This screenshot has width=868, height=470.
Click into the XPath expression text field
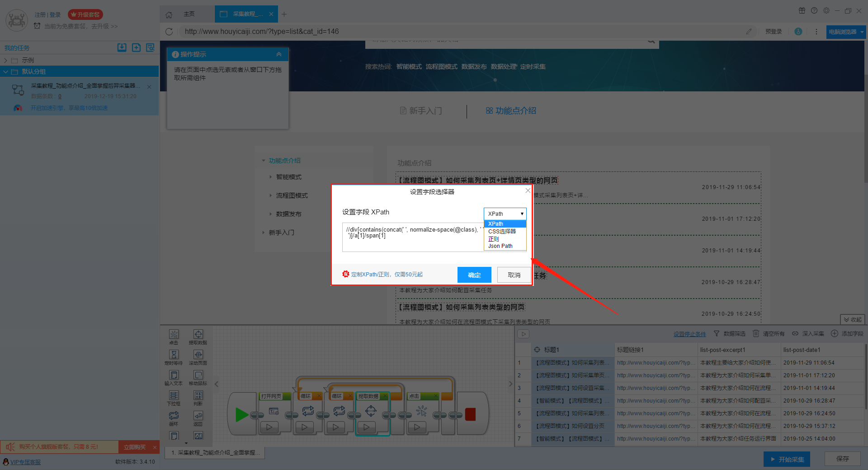click(412, 237)
